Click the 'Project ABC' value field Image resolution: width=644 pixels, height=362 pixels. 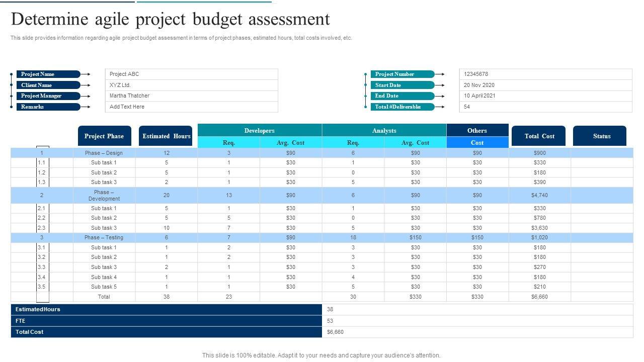(x=191, y=74)
